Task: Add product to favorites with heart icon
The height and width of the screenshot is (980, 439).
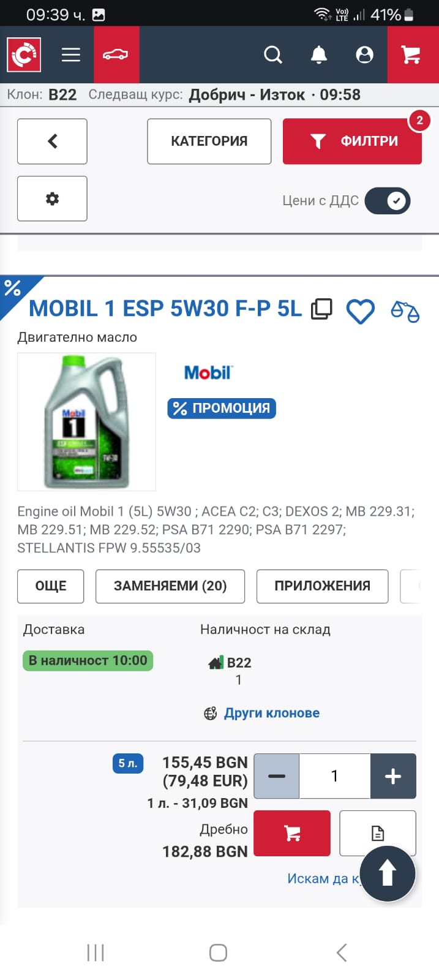Action: pos(360,311)
